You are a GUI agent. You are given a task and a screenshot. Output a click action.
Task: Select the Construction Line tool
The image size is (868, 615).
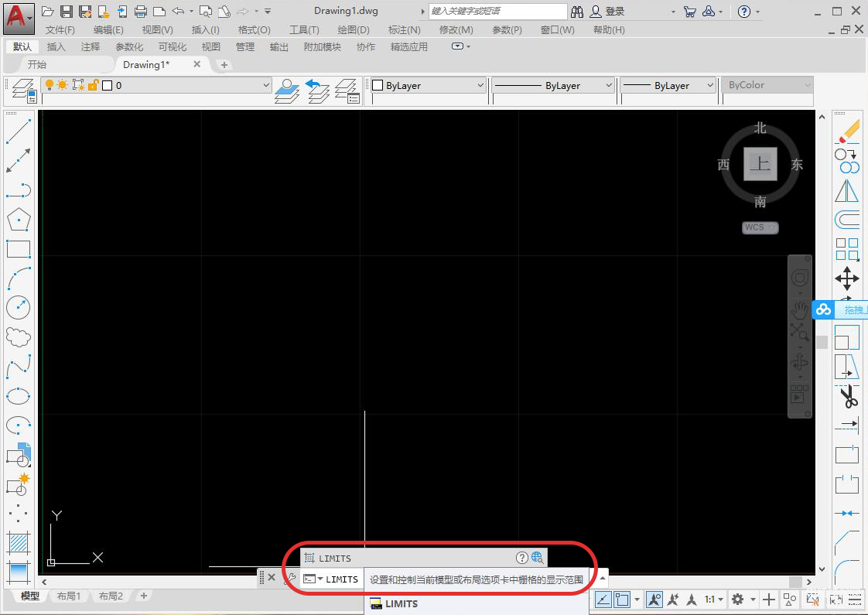click(x=19, y=161)
